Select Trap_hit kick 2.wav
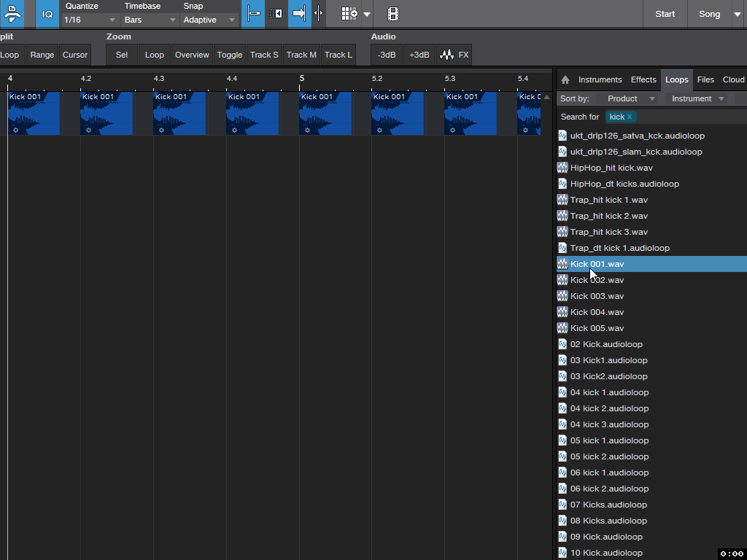The width and height of the screenshot is (747, 560). (651, 216)
